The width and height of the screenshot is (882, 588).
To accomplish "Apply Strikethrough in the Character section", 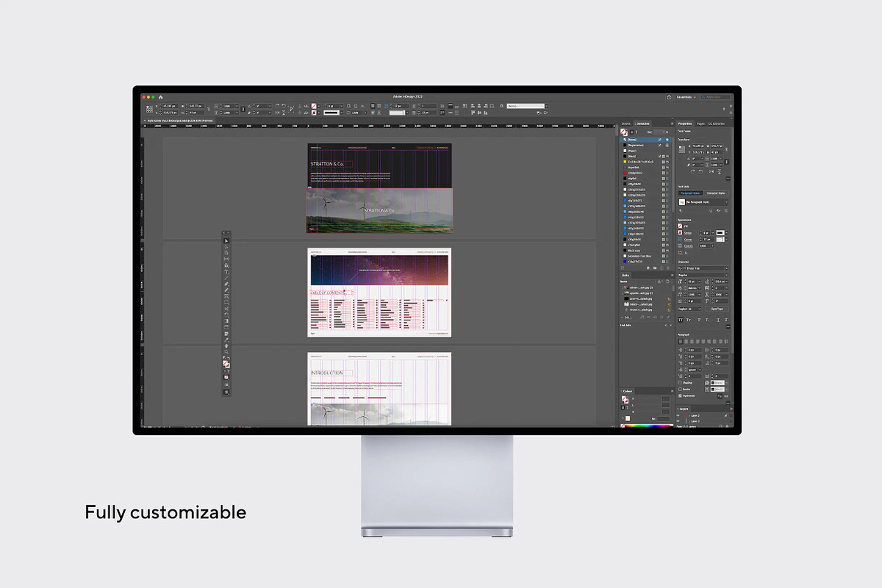I will pyautogui.click(x=726, y=320).
